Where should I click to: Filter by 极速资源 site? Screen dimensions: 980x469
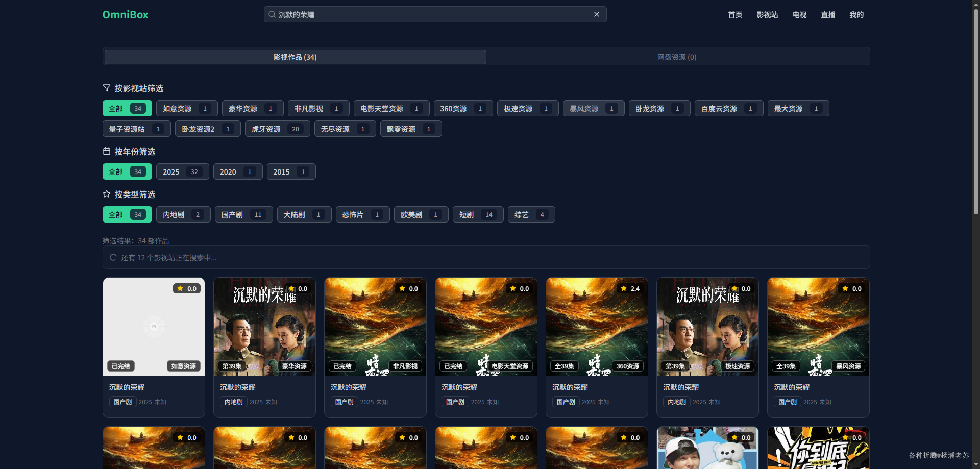click(528, 108)
